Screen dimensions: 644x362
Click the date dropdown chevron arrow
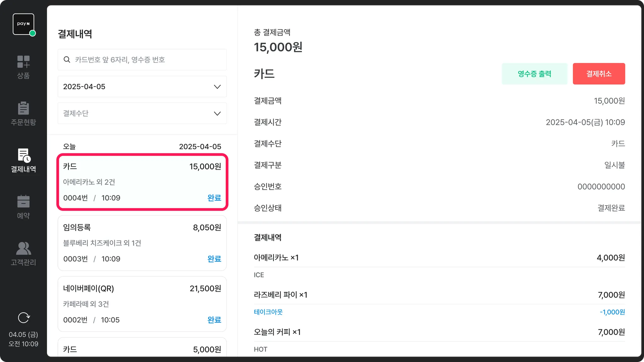(x=217, y=87)
